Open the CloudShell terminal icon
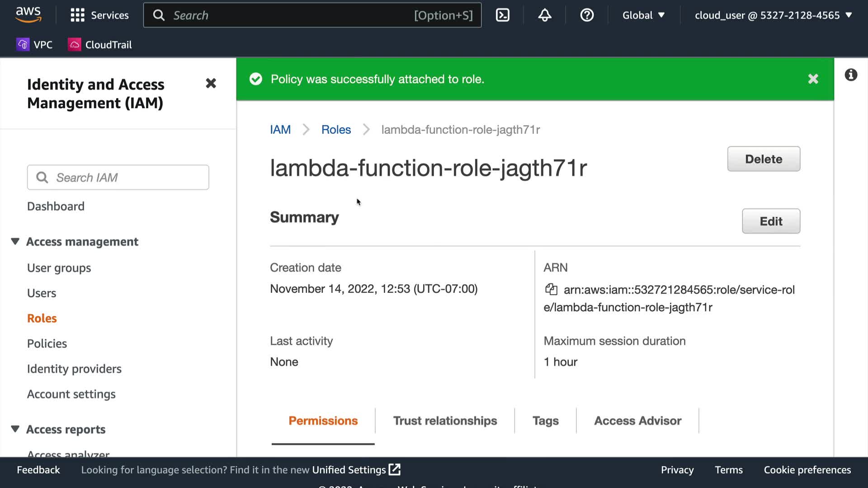Image resolution: width=868 pixels, height=488 pixels. tap(502, 15)
